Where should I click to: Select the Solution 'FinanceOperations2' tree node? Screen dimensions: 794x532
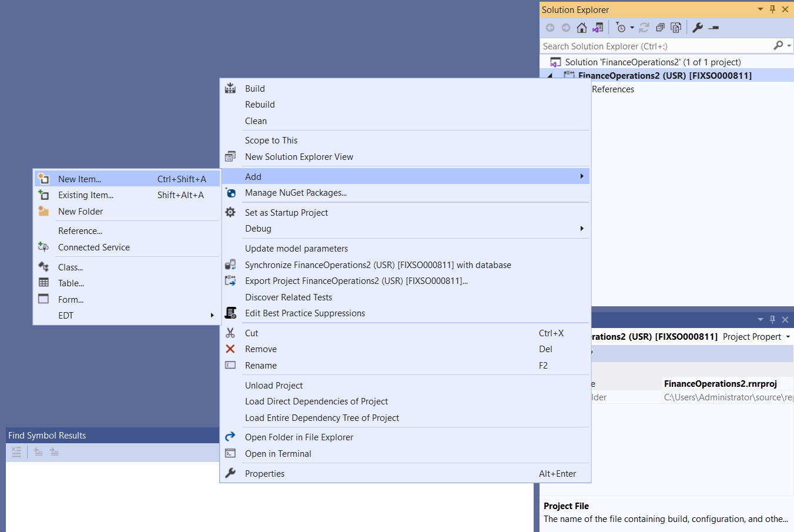pyautogui.click(x=652, y=62)
